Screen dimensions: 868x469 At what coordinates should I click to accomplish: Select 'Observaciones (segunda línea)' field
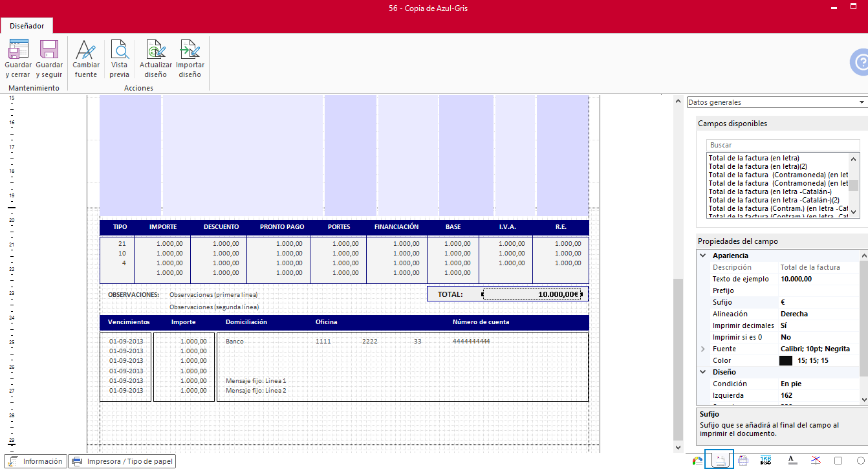pyautogui.click(x=214, y=307)
